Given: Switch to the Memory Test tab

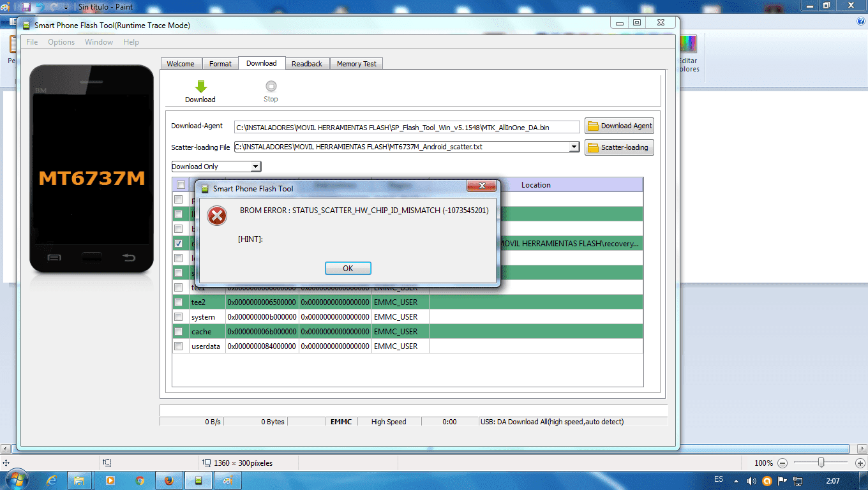Looking at the screenshot, I should coord(357,64).
